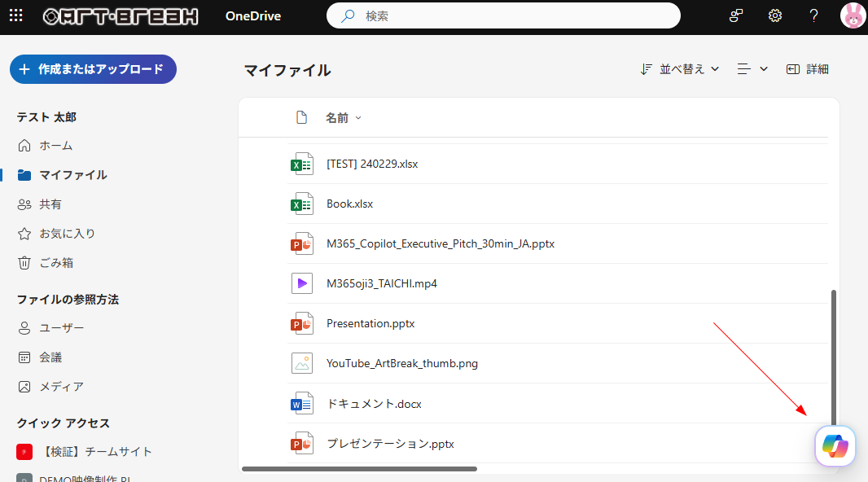Click the horizontal scrollbar below file list
The image size is (868, 482).
click(x=359, y=469)
